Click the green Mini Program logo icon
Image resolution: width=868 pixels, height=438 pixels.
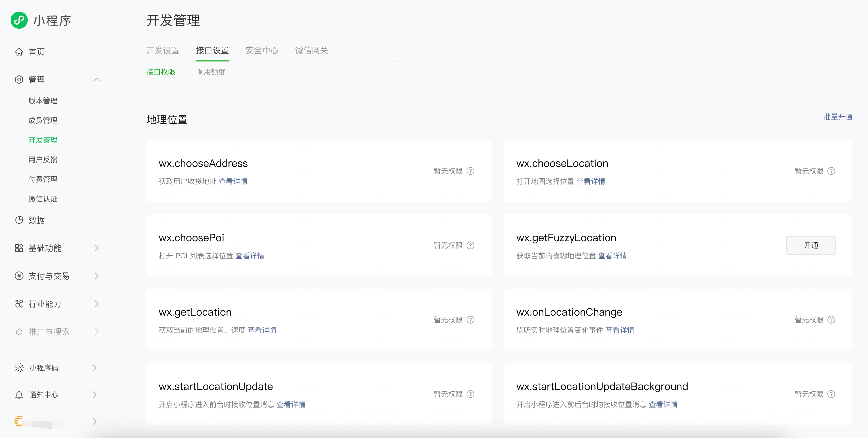[x=19, y=20]
